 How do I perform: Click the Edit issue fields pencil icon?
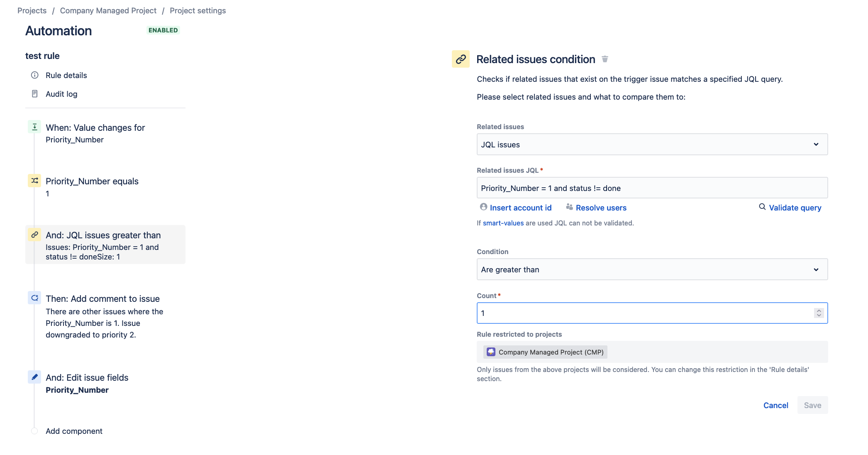click(x=34, y=377)
